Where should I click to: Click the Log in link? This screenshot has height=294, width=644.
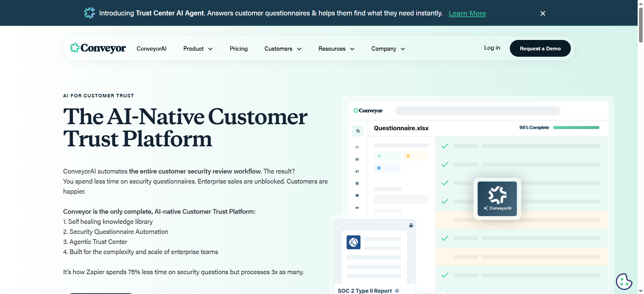pos(492,48)
